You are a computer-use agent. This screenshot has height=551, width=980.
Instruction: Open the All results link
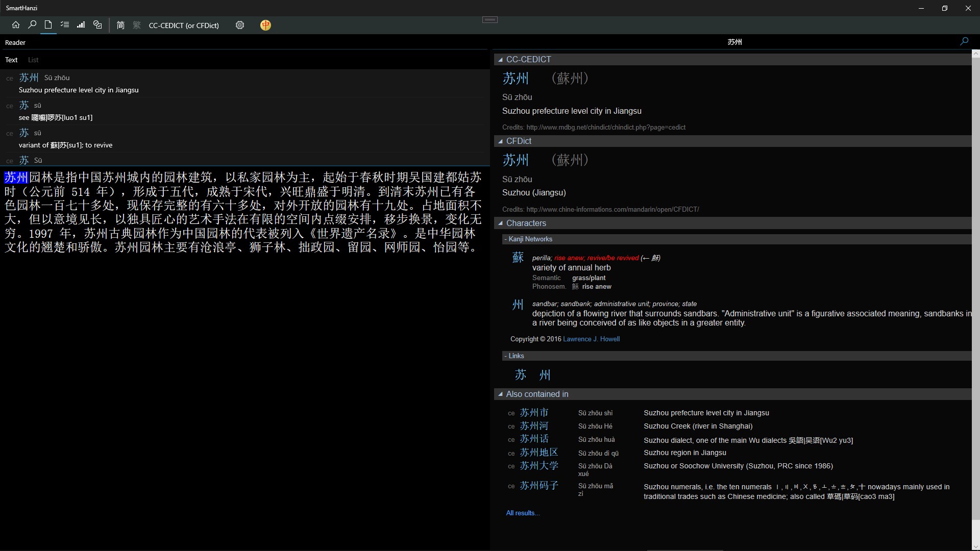(x=523, y=513)
